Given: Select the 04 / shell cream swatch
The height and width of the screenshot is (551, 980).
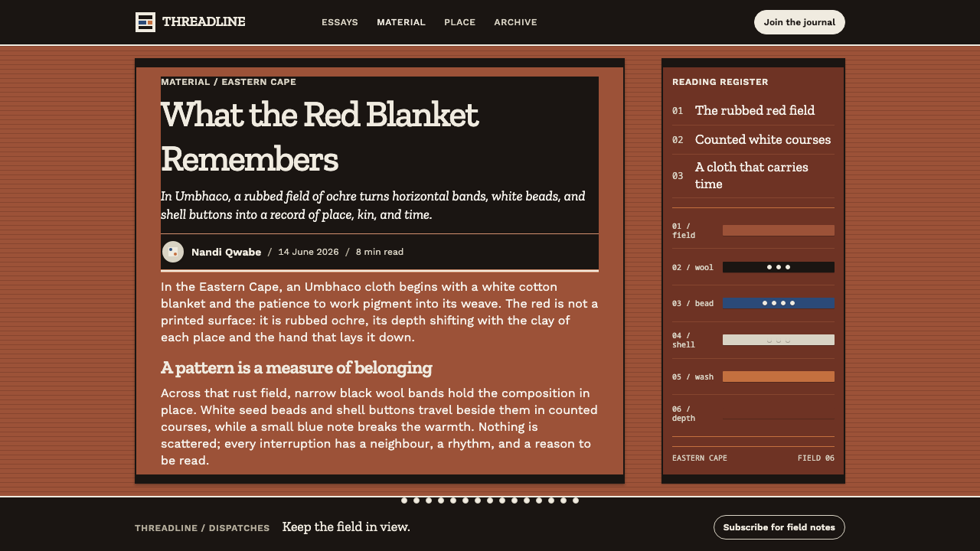Looking at the screenshot, I should (779, 340).
